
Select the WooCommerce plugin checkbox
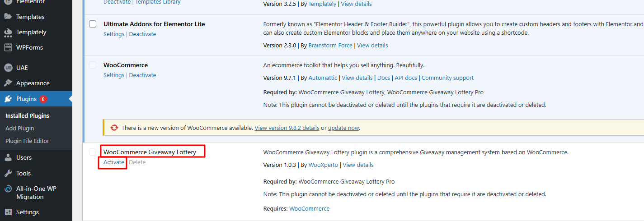(x=93, y=65)
